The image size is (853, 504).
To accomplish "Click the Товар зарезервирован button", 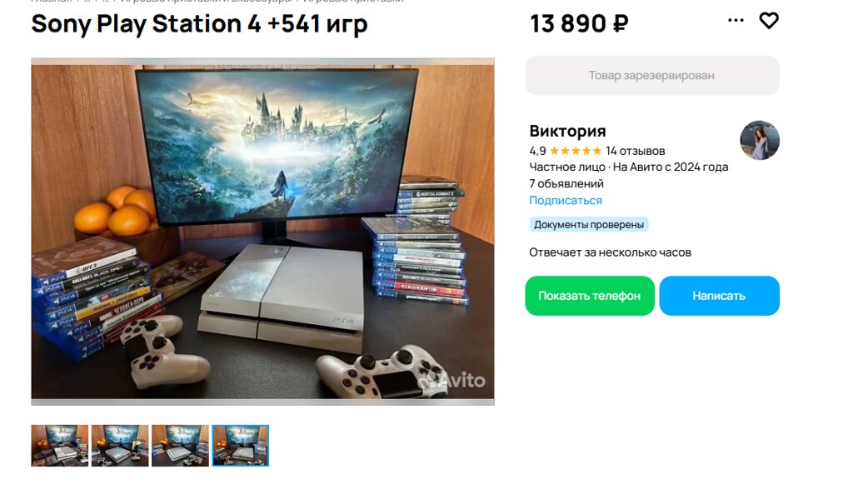I will tap(652, 76).
